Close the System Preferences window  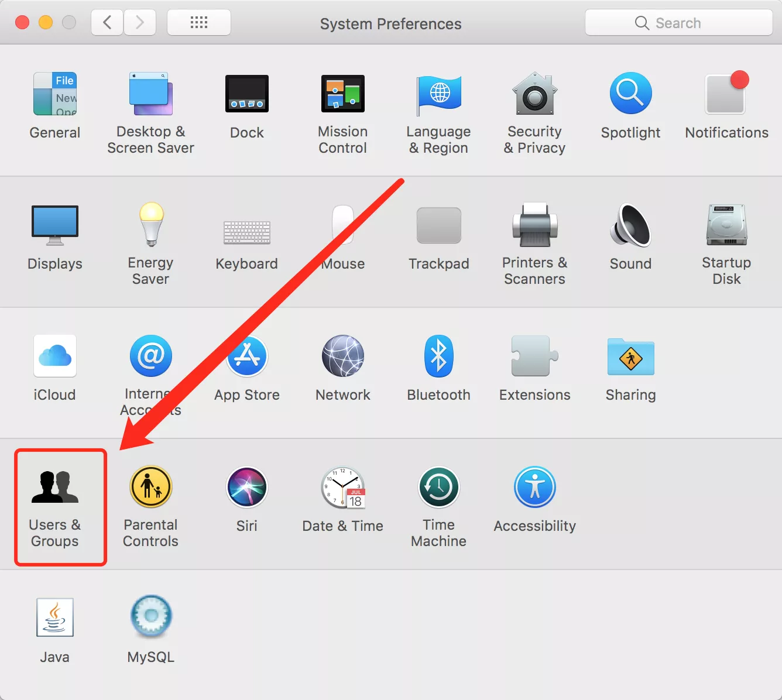pyautogui.click(x=22, y=23)
